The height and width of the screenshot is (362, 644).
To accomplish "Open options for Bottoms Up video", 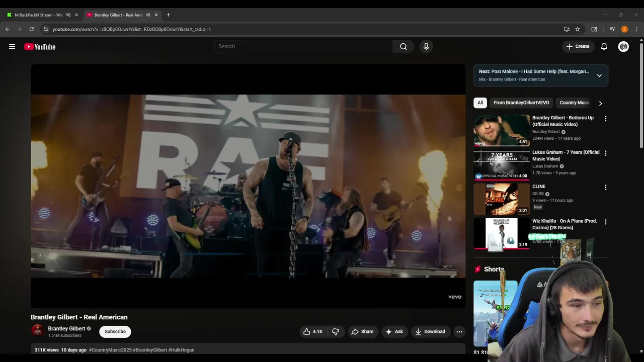I will tap(605, 119).
